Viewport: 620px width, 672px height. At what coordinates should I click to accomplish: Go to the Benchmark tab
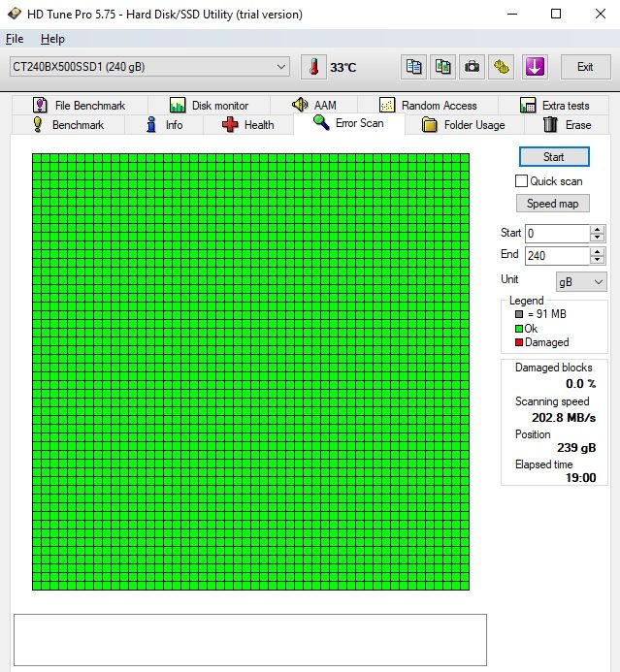pos(69,125)
